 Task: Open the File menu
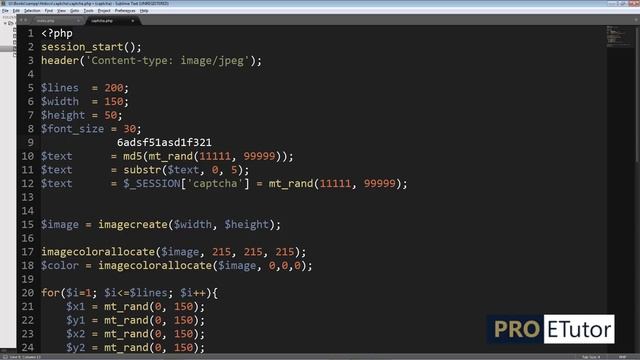click(x=5, y=11)
